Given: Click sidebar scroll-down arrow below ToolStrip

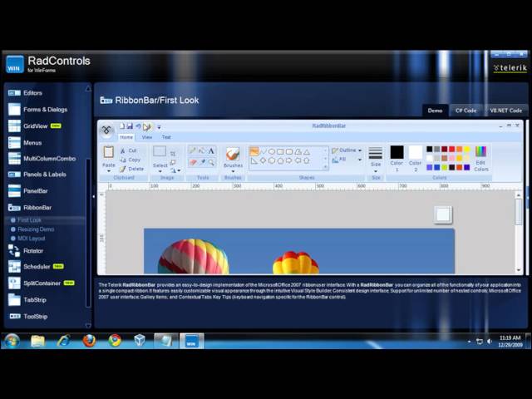Looking at the screenshot, I should [88, 325].
